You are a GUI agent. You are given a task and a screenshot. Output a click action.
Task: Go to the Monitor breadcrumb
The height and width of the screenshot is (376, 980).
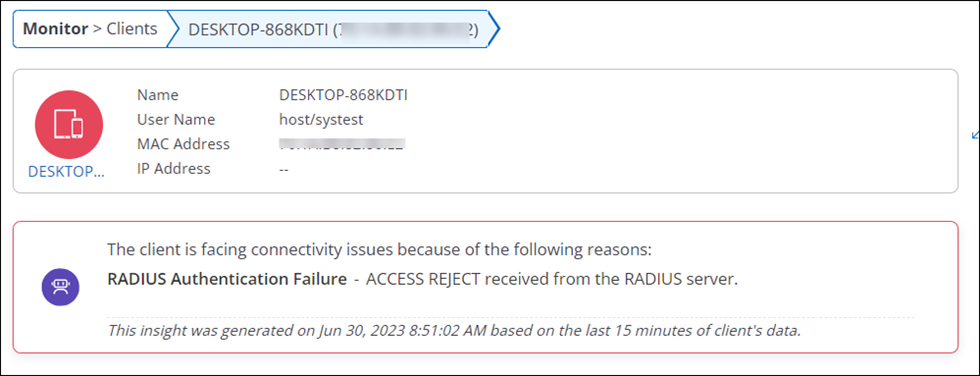[x=56, y=28]
